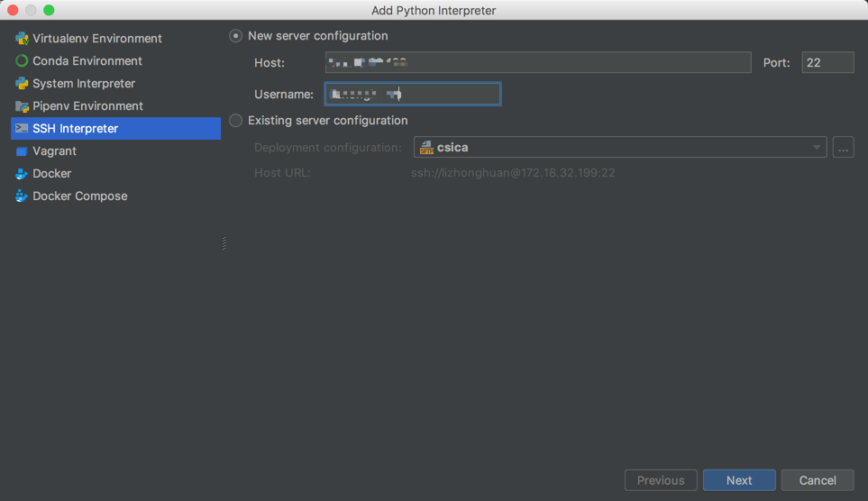Select New server configuration radio button

point(236,36)
